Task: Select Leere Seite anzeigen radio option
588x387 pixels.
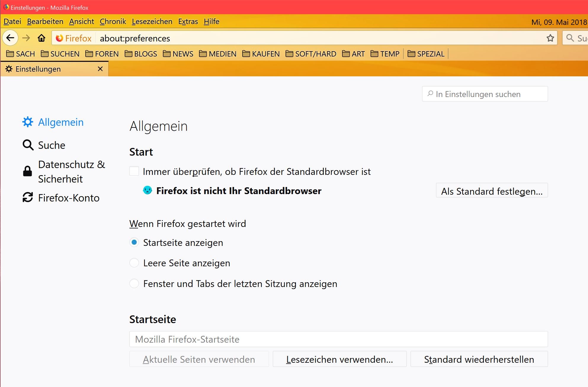Action: pos(134,263)
